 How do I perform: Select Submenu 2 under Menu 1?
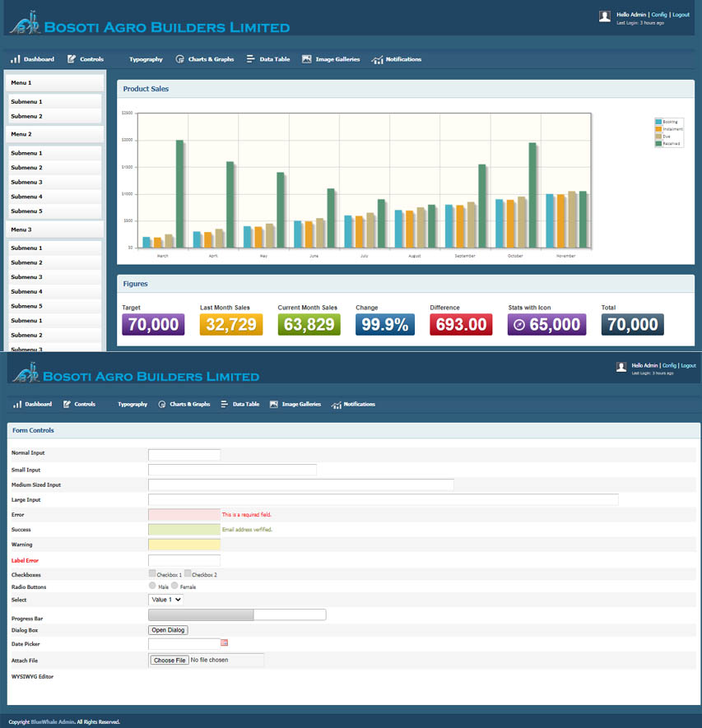(26, 117)
